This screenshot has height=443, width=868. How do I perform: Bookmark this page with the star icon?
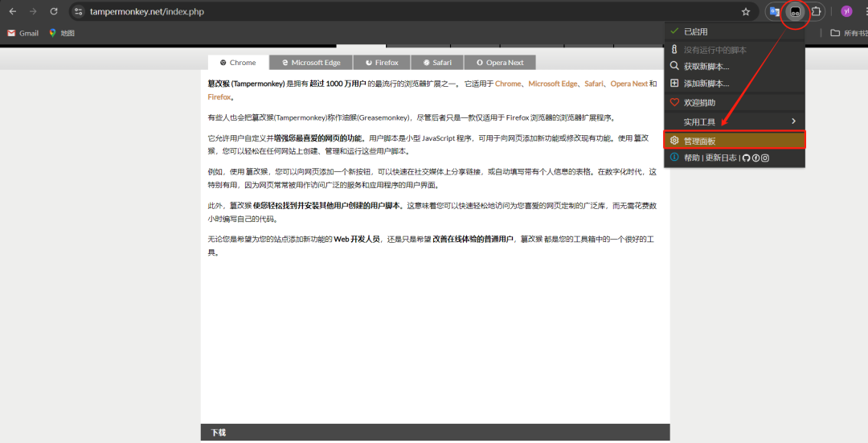click(x=746, y=11)
